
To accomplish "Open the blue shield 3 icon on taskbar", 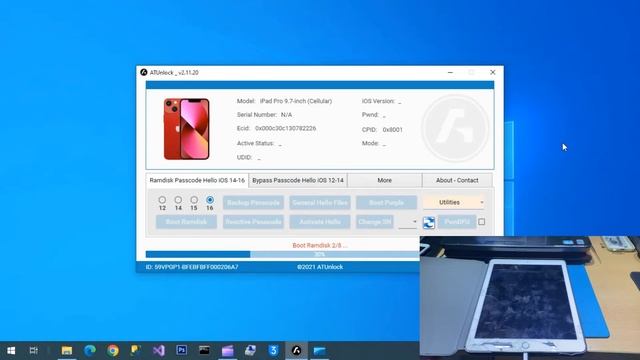I will [x=273, y=351].
